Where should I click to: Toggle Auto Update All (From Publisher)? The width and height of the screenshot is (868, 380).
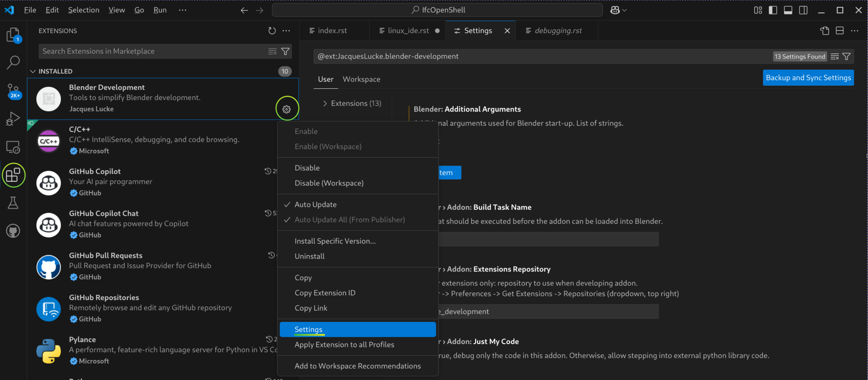point(358,220)
